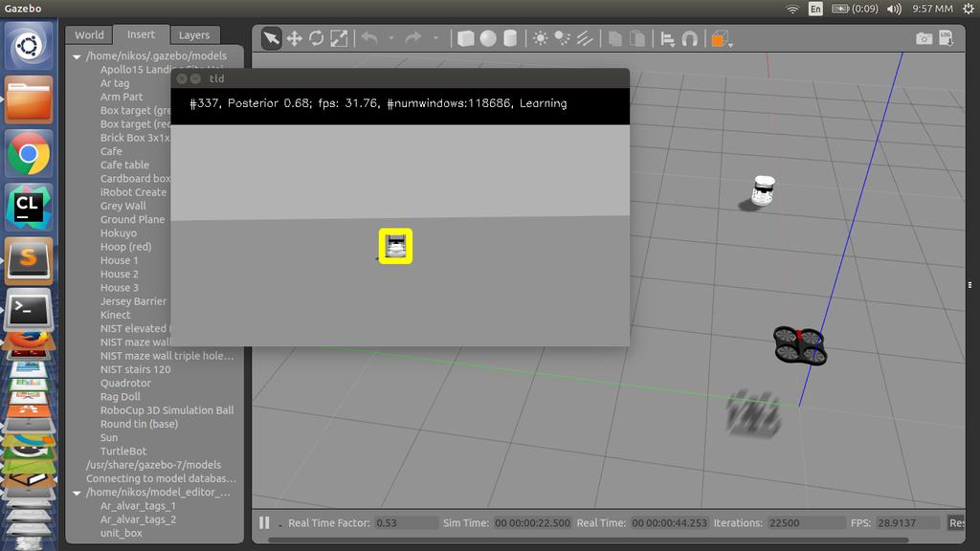The width and height of the screenshot is (980, 551).
Task: Open CLion from the dock
Action: click(28, 208)
